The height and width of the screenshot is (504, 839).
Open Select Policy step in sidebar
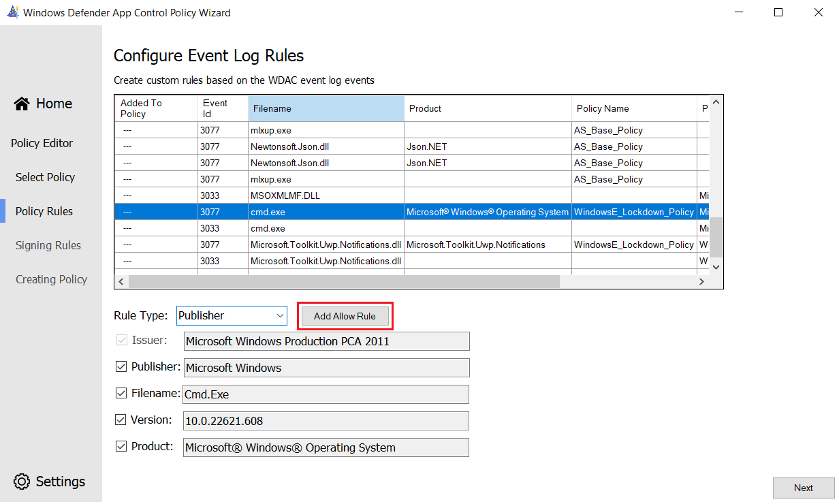(x=45, y=177)
